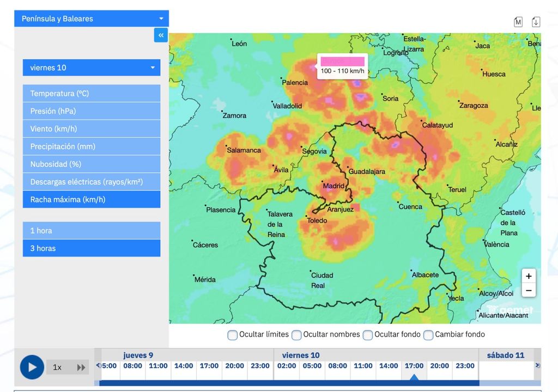Choose the 1 hora interval

(x=92, y=230)
